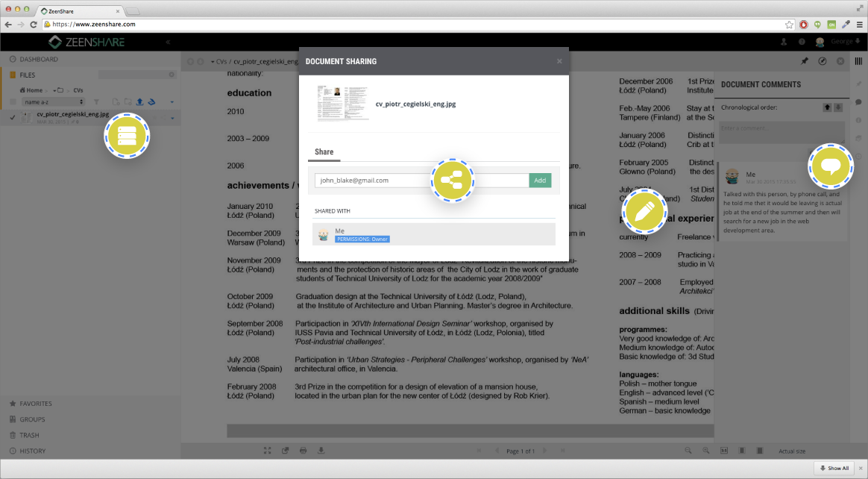The image size is (868, 479).
Task: Click the fullscreen icon in viewer footer
Action: (268, 451)
